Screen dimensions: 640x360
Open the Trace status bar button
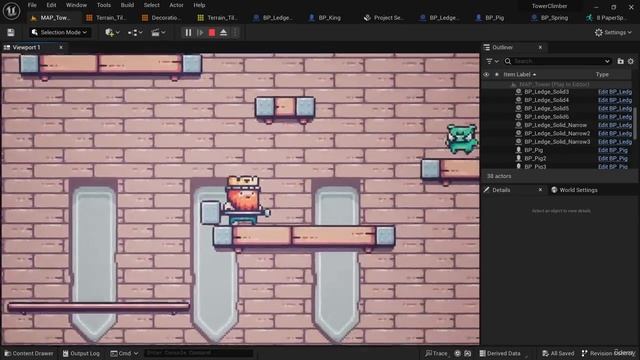tap(436, 353)
